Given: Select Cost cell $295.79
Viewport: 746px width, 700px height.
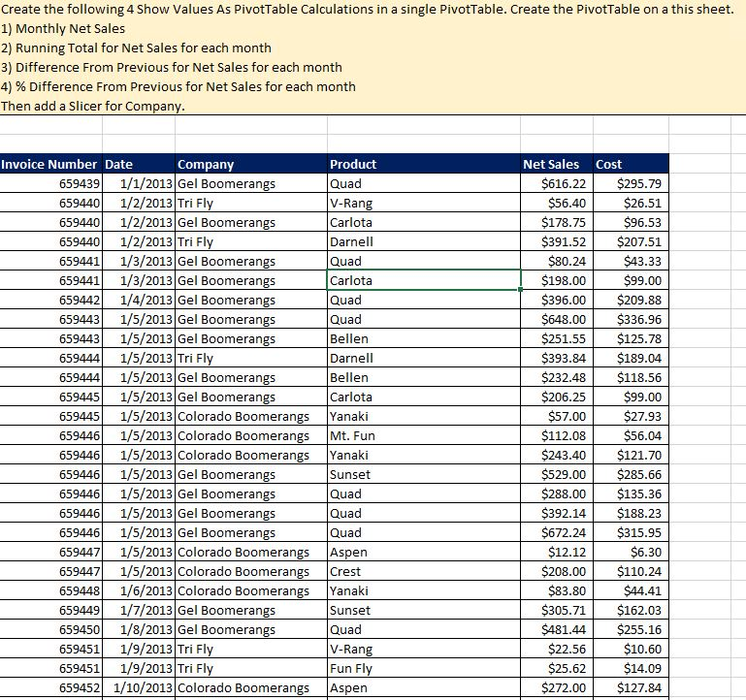Looking at the screenshot, I should [631, 183].
